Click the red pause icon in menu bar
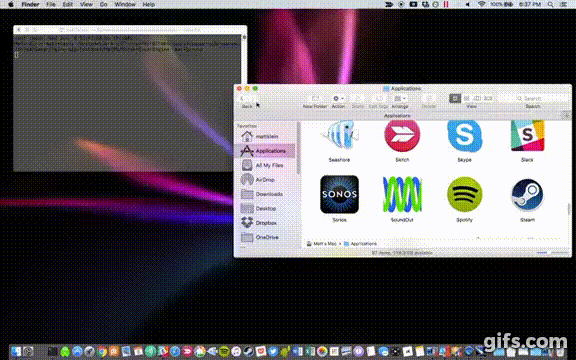This screenshot has height=360, width=576. 446,4
